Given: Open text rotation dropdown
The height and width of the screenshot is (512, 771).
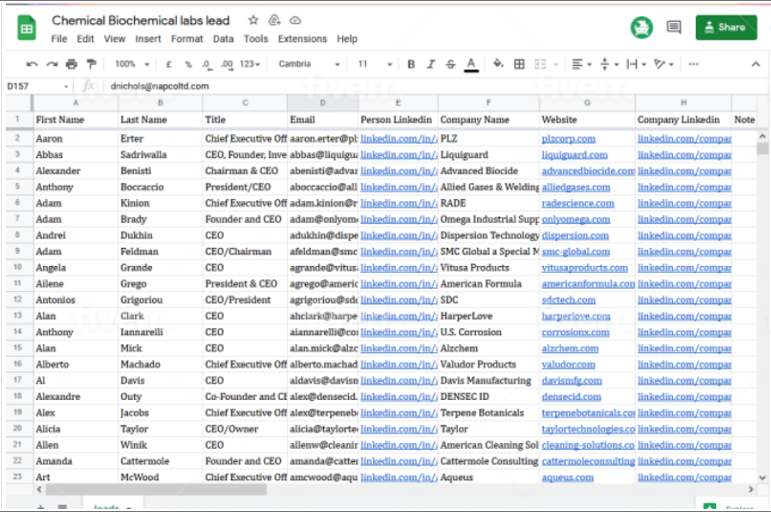Looking at the screenshot, I should pos(663,64).
